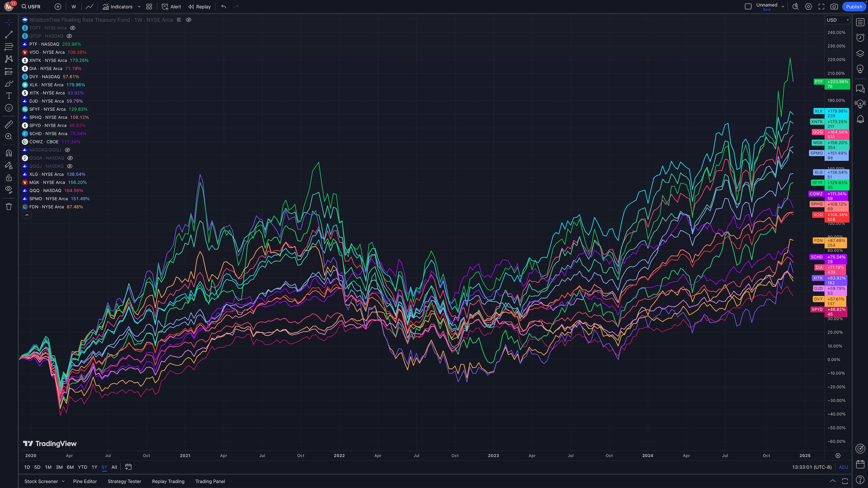Toggle stay in drawing mode
This screenshot has height=488, width=868.
click(x=9, y=165)
